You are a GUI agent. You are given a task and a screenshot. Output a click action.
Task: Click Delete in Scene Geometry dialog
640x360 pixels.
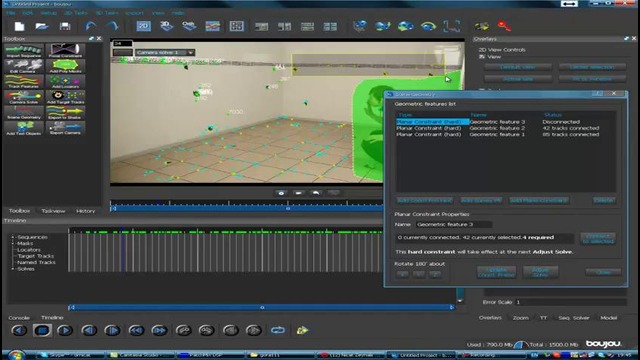[x=604, y=200]
